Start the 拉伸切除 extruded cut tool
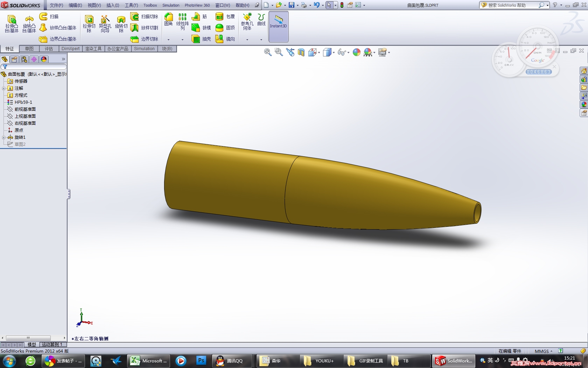The width and height of the screenshot is (588, 368). (x=89, y=24)
